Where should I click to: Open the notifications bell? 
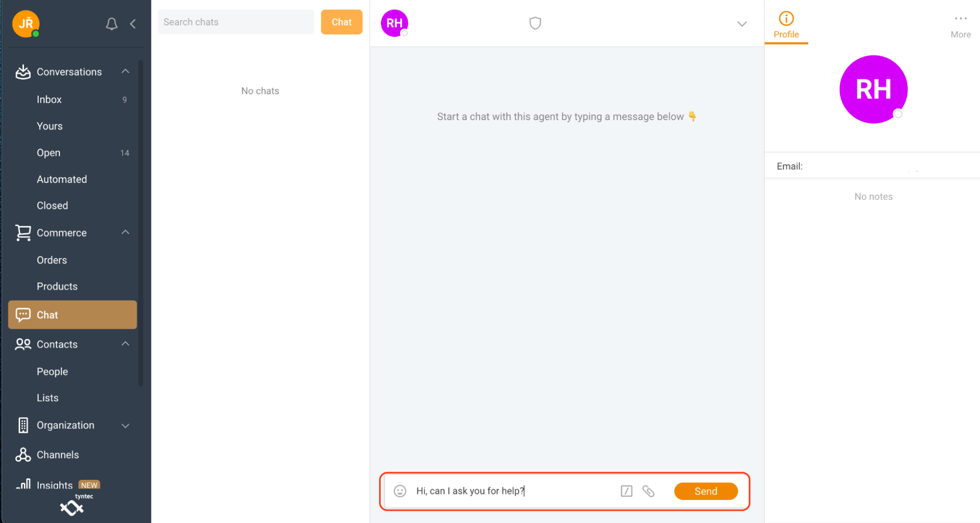(x=112, y=24)
